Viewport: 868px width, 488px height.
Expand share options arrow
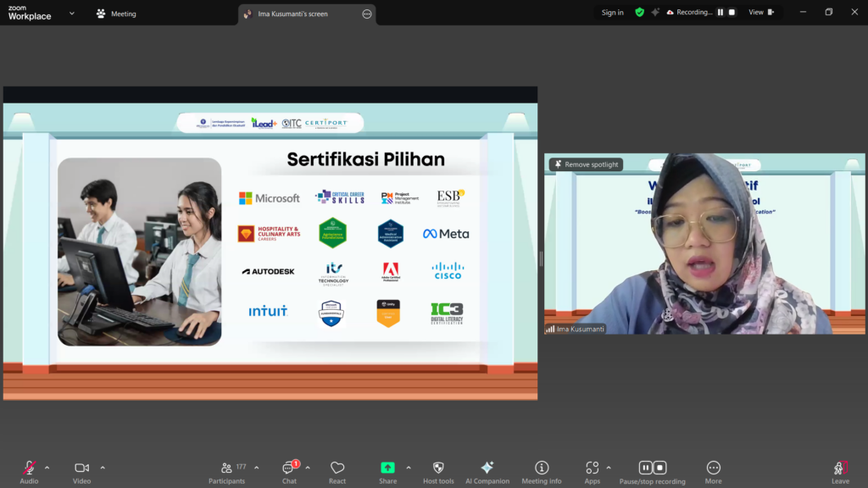coord(409,468)
